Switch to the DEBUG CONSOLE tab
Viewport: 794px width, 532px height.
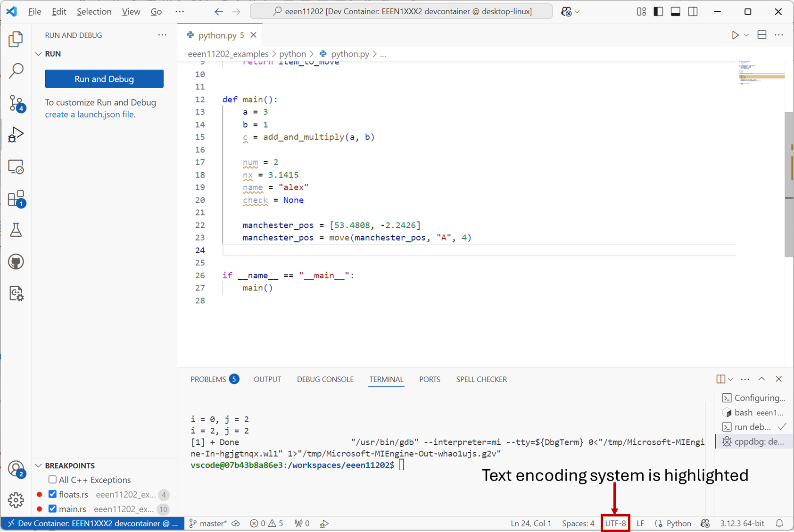(325, 379)
